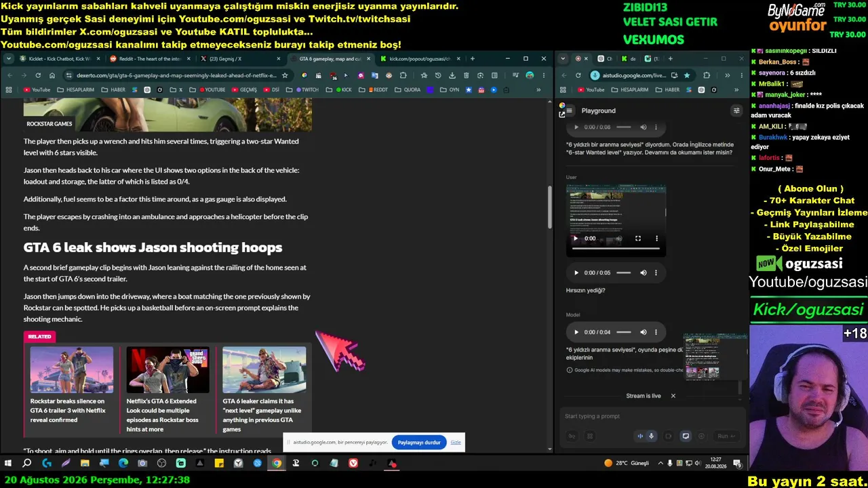Play the 0:00 / 0:08 audio clip
868x488 pixels.
(x=576, y=127)
